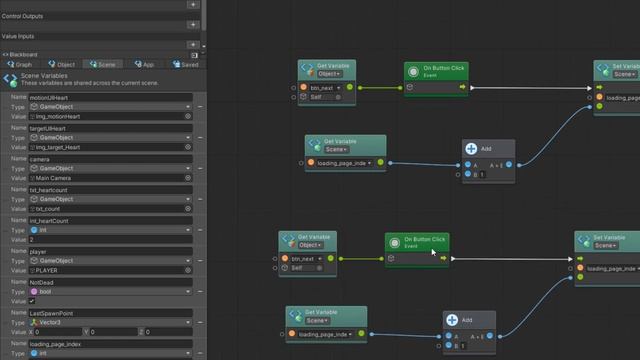
Task: Remove the motionUIHeart variable
Action: click(200, 107)
